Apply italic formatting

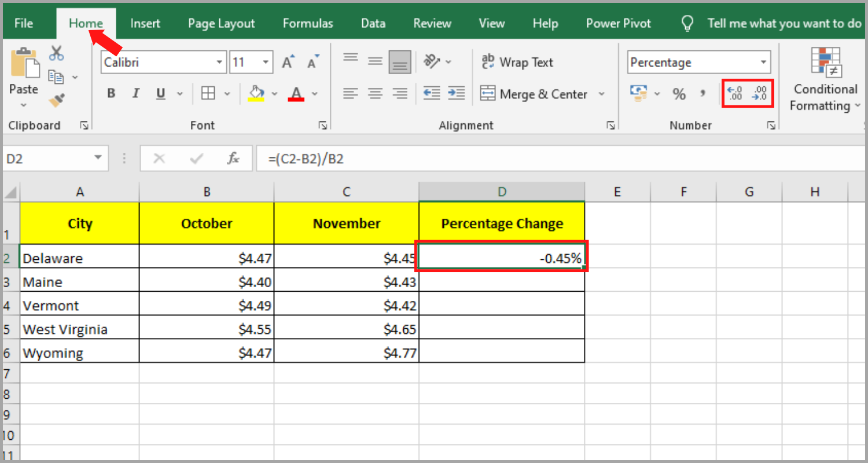click(135, 93)
